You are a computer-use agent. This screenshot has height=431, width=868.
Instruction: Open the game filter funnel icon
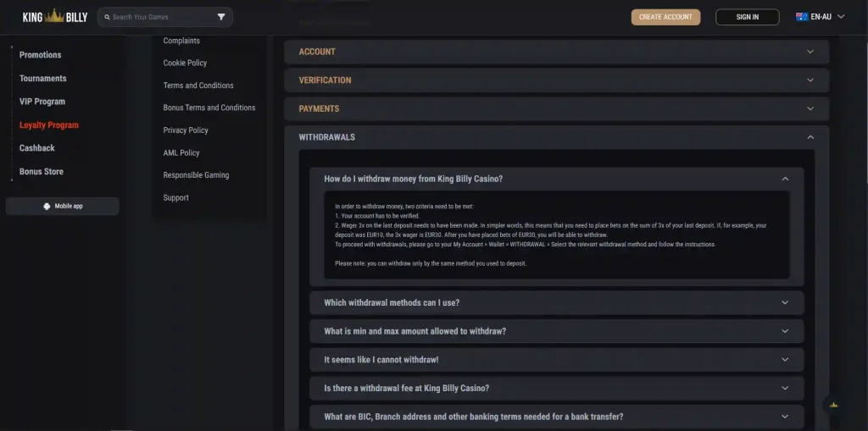pos(221,17)
